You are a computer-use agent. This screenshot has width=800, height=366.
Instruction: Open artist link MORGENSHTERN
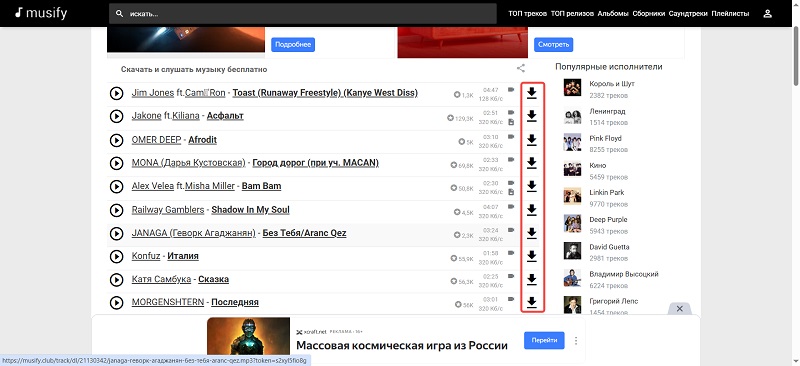[x=168, y=302]
